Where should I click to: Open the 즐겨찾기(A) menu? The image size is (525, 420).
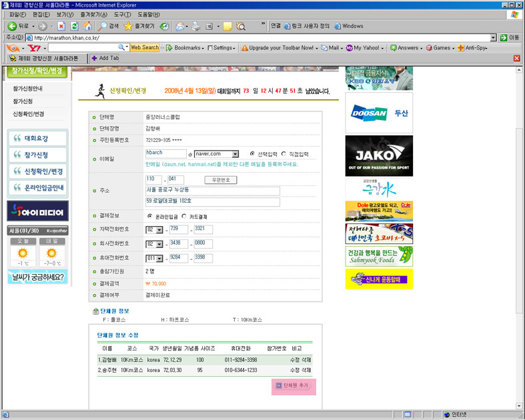(93, 14)
